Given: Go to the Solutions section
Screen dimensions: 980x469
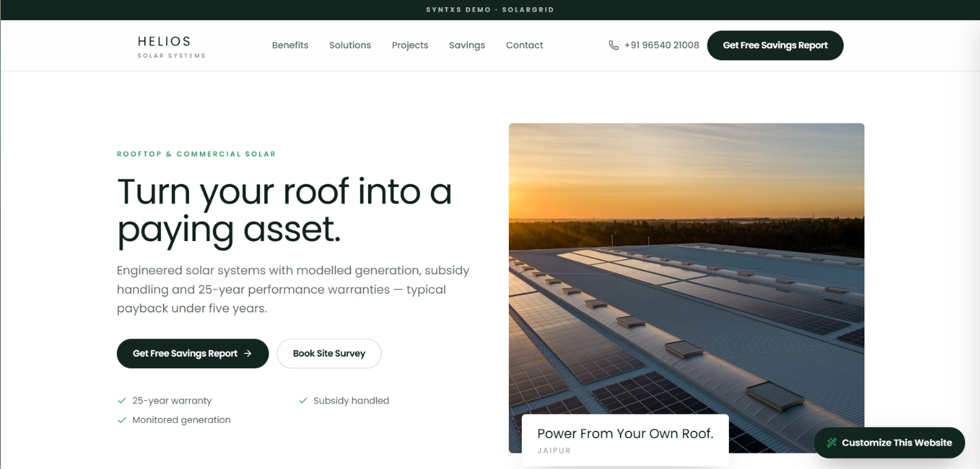Looking at the screenshot, I should point(350,45).
